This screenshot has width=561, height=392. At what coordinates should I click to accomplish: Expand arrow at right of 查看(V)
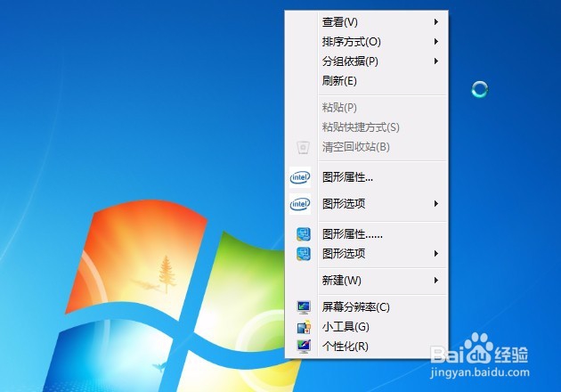click(x=435, y=22)
